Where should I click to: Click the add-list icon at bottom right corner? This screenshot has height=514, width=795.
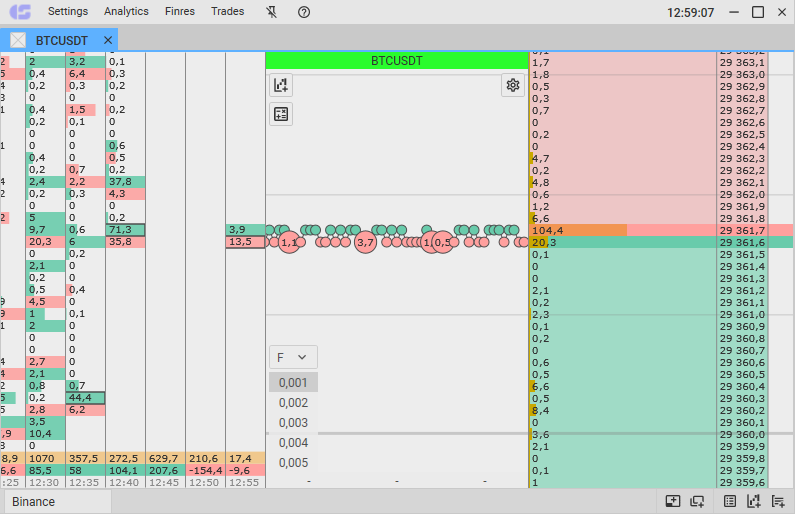(x=778, y=501)
